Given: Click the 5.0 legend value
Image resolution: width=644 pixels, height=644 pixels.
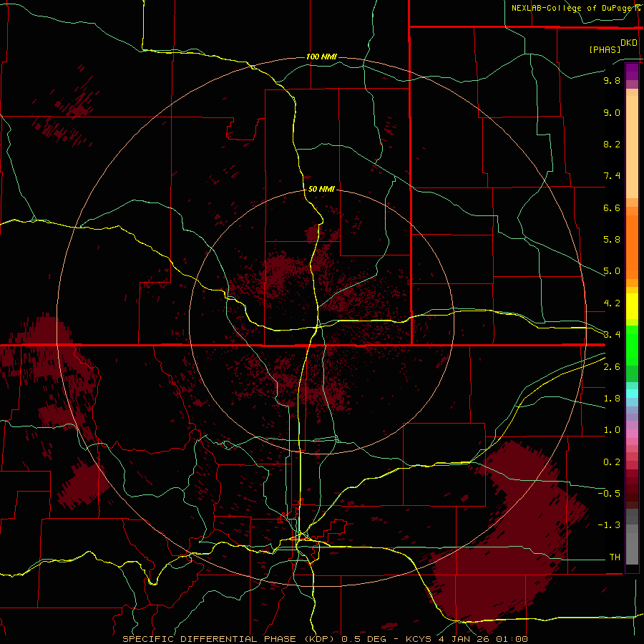Looking at the screenshot, I should [612, 271].
